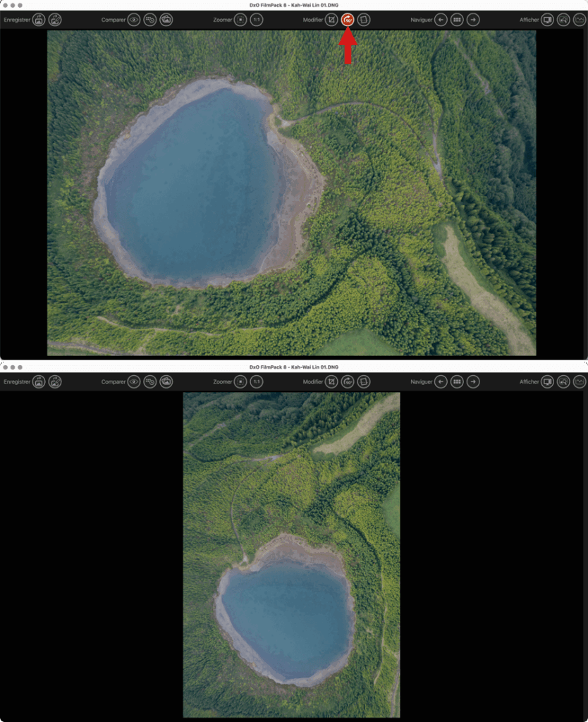Click the rotated portrait lake photo

click(291, 554)
